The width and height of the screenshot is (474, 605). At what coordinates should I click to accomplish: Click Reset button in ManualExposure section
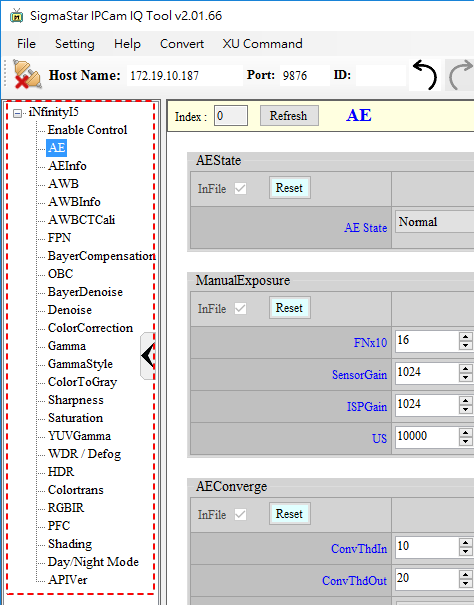(x=289, y=308)
